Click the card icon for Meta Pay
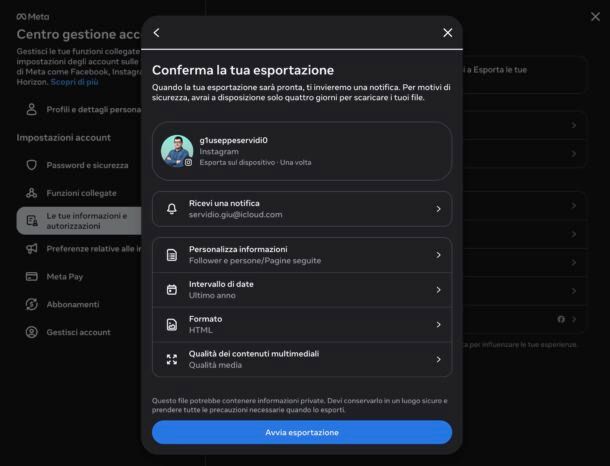 pos(32,277)
